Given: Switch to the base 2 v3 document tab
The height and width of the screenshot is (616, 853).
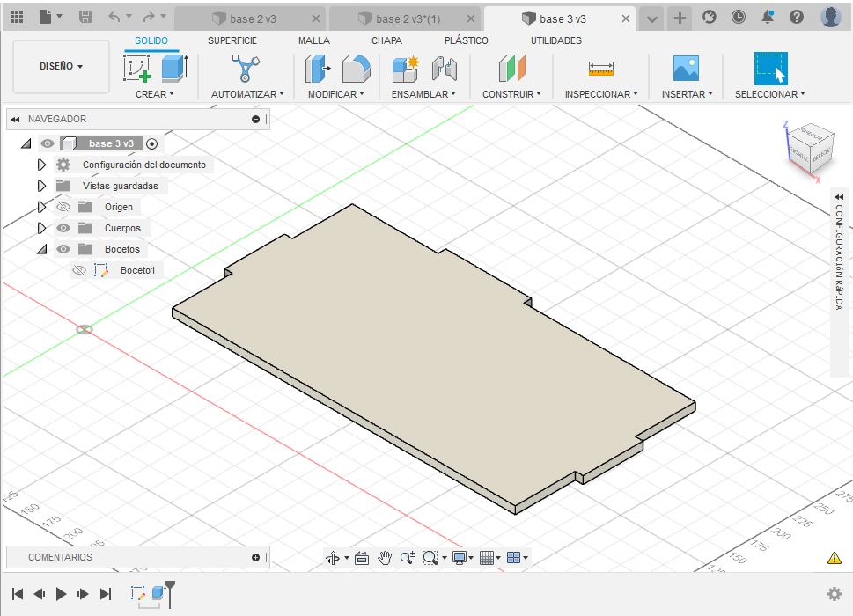Looking at the screenshot, I should coord(251,19).
